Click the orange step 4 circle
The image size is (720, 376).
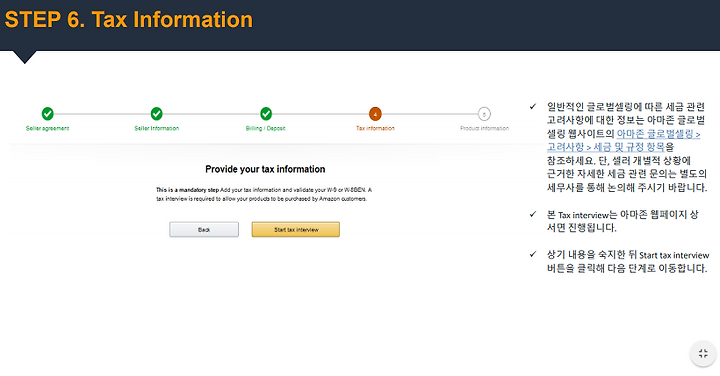click(375, 114)
